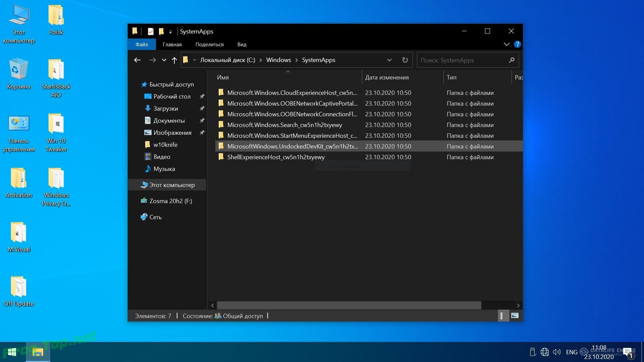Select Zosma 20h2 (F:) drive
The image size is (644, 362).
coord(166,201)
